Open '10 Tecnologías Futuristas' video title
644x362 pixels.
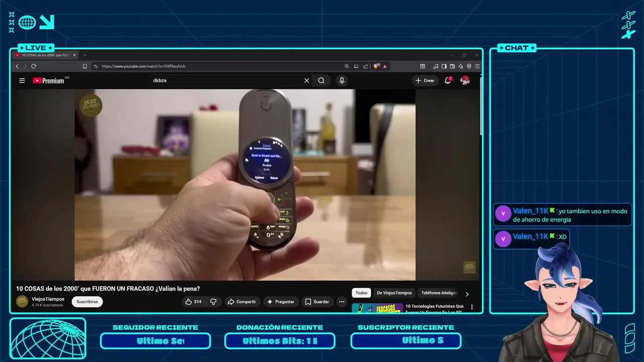435,309
